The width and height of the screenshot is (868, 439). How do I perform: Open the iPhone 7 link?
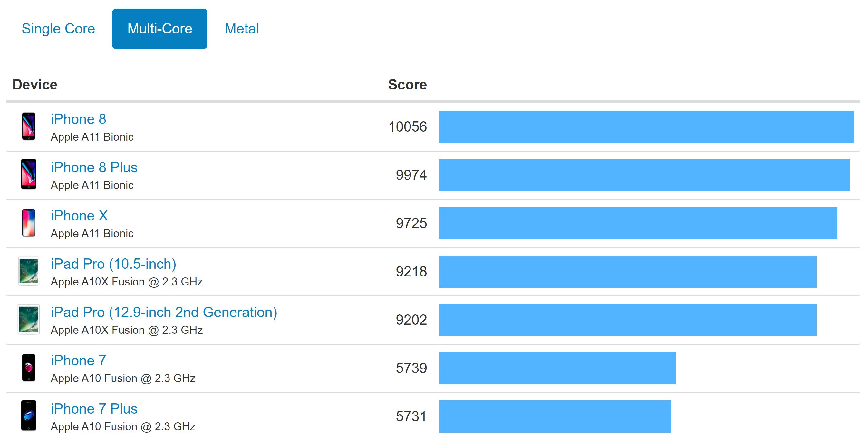pyautogui.click(x=79, y=360)
